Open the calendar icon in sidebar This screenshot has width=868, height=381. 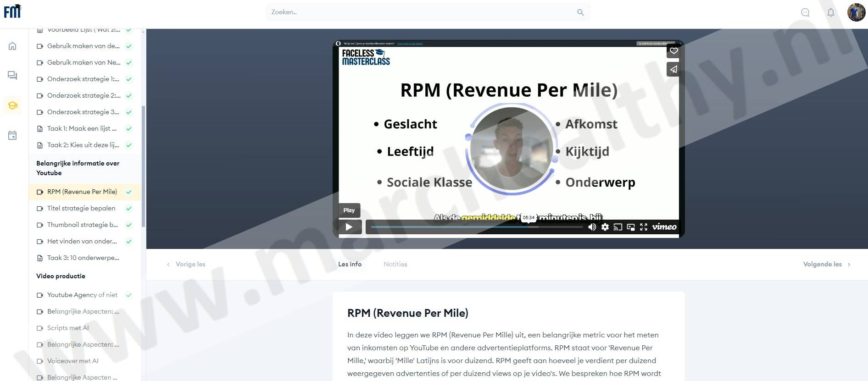[12, 135]
